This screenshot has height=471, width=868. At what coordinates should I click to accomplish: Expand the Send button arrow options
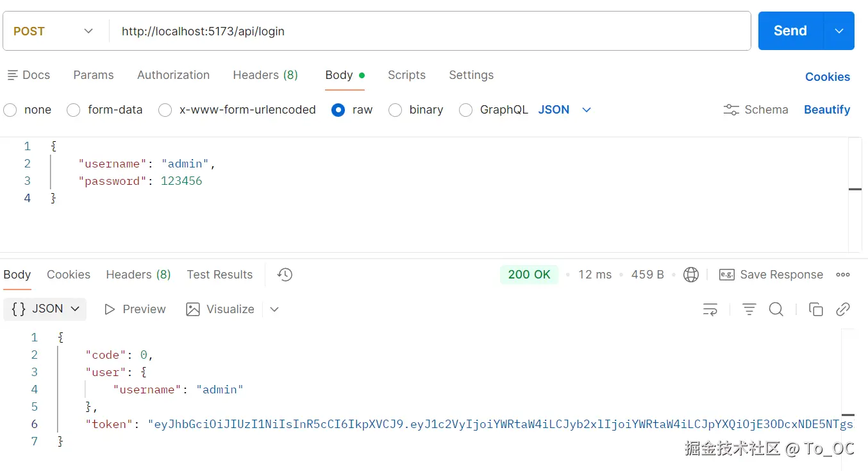point(839,31)
